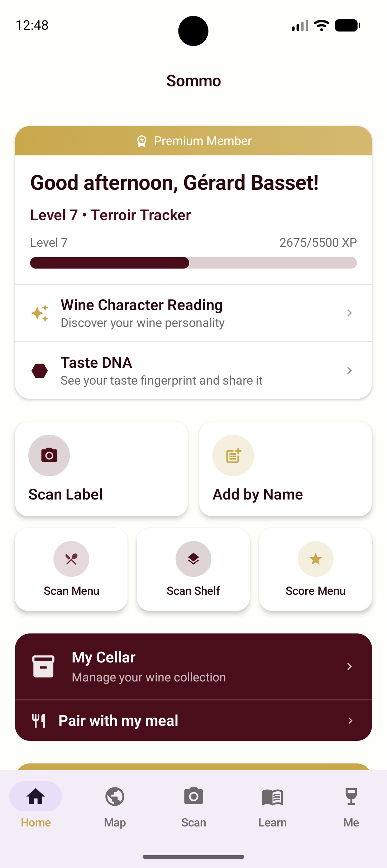Open Taste DNA using its chevron
The width and height of the screenshot is (387, 868).
pyautogui.click(x=349, y=371)
